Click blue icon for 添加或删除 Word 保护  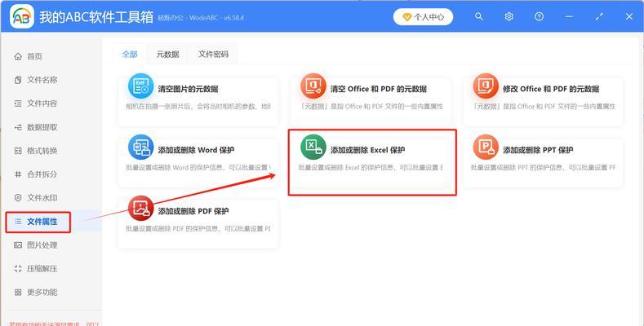click(140, 148)
